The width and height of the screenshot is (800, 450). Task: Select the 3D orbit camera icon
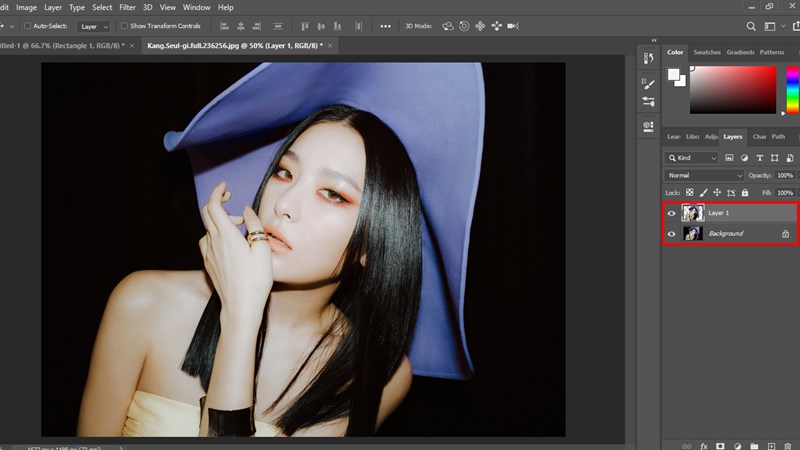coord(447,26)
